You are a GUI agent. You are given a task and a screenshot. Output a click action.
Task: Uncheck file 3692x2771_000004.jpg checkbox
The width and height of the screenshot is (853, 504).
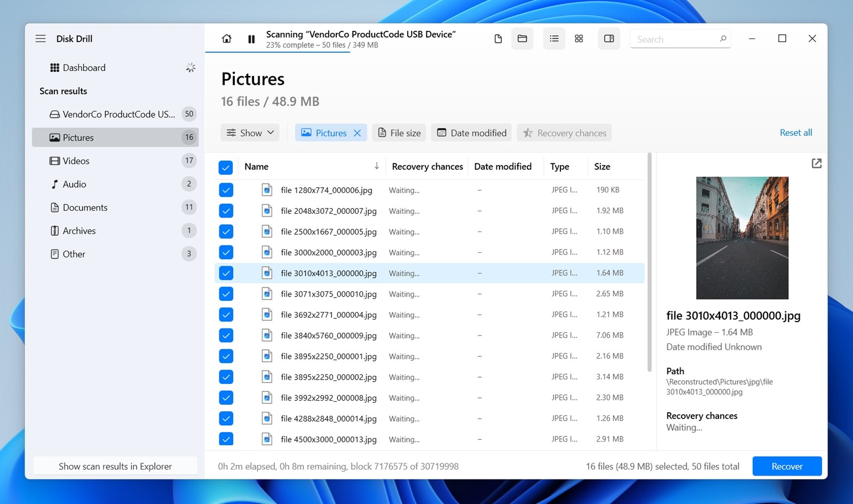click(x=226, y=315)
